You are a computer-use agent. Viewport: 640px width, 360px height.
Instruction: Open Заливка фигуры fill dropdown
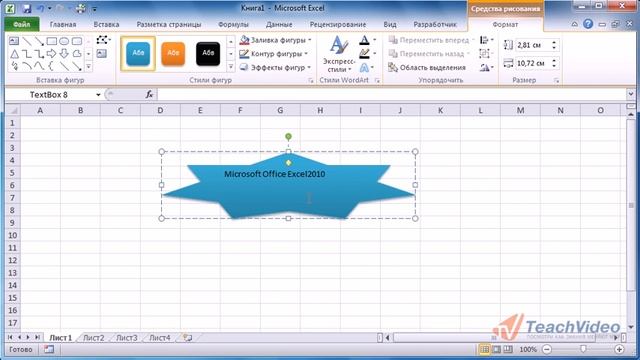tap(276, 40)
